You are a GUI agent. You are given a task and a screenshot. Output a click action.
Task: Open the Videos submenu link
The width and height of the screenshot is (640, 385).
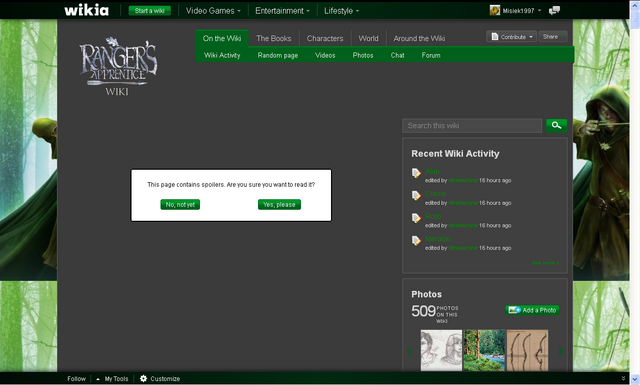pos(325,55)
